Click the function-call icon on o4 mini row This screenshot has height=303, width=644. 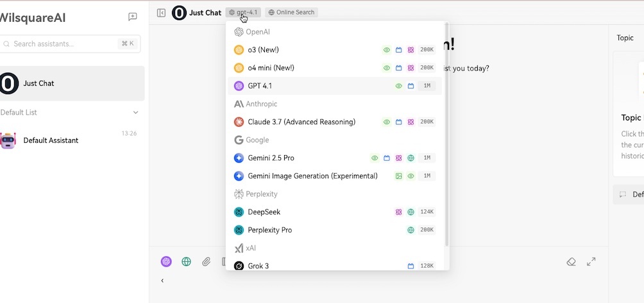click(x=398, y=68)
